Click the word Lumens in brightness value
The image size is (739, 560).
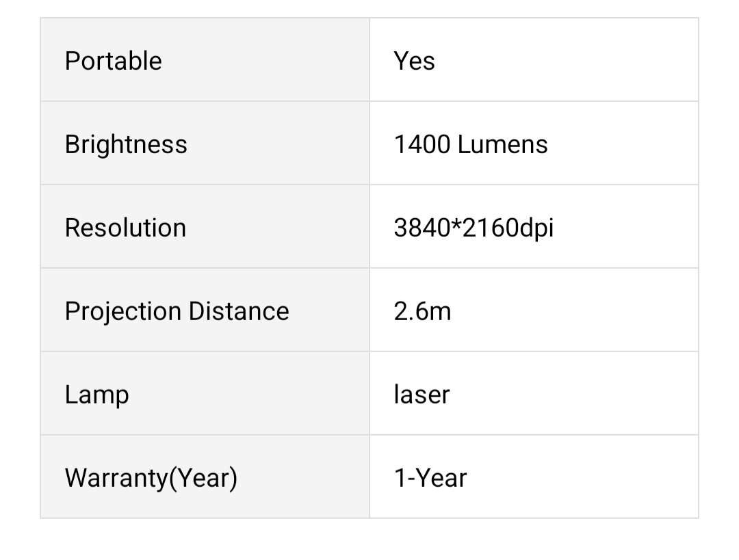click(503, 144)
